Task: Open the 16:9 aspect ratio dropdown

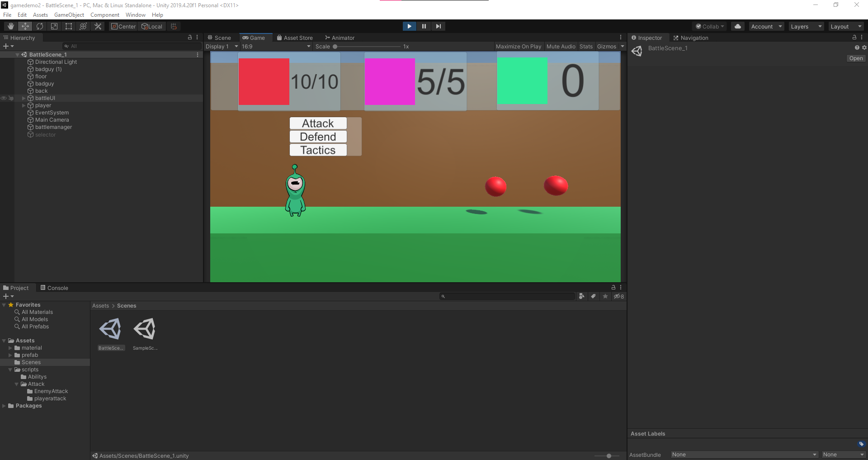Action: click(x=276, y=47)
